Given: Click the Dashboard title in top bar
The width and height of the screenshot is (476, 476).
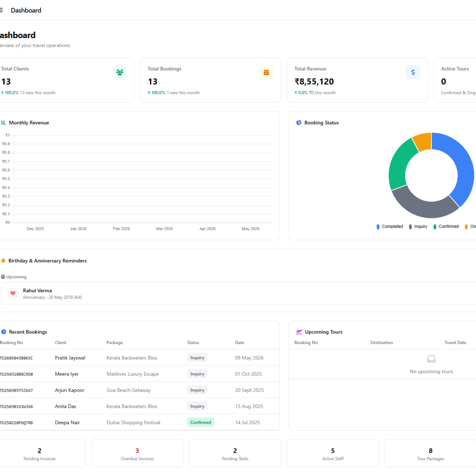Looking at the screenshot, I should [x=26, y=10].
